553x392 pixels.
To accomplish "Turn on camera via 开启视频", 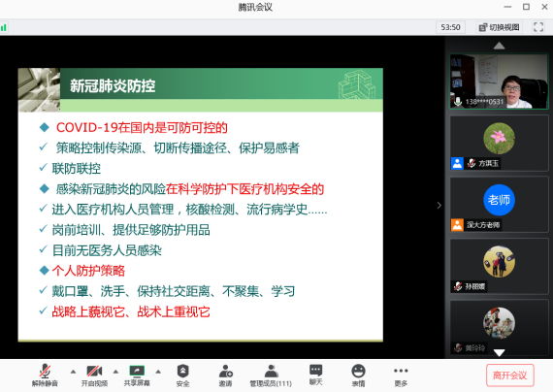I will (94, 376).
